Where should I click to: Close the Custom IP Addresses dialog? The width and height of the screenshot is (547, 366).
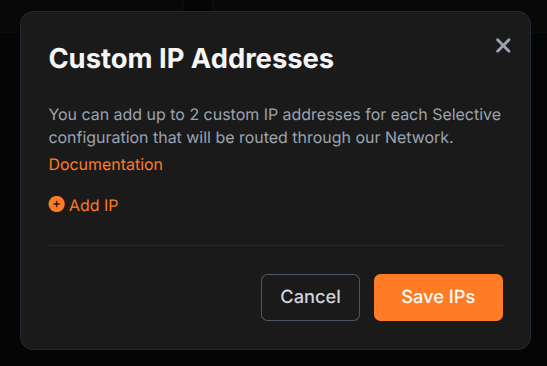coord(503,46)
